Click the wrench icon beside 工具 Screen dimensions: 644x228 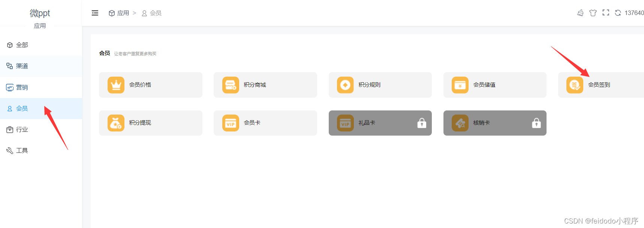(x=10, y=151)
